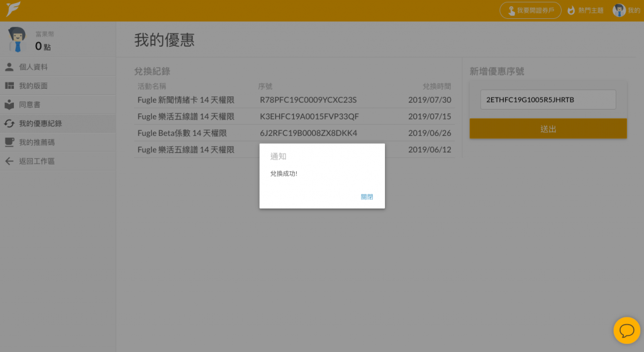Viewport: 644px width, 352px height.
Task: Click serial 6J2RFC19B0008ZX8DKK4
Action: [x=308, y=133]
